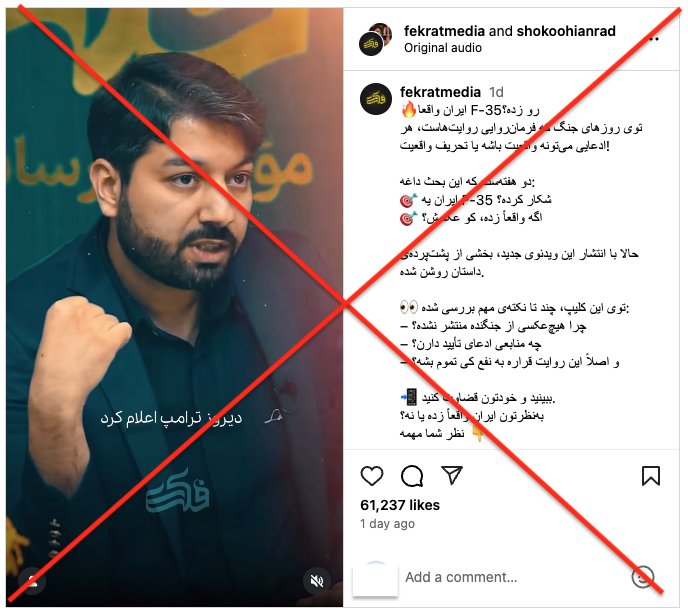Image resolution: width=688 pixels, height=615 pixels.
Task: Focus the Add a comment field
Action: (513, 577)
